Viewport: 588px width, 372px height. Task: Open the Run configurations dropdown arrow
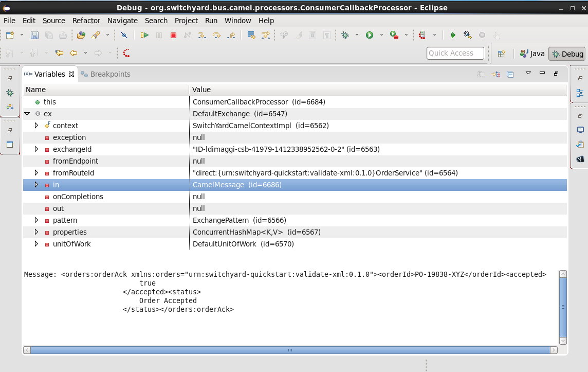(381, 36)
